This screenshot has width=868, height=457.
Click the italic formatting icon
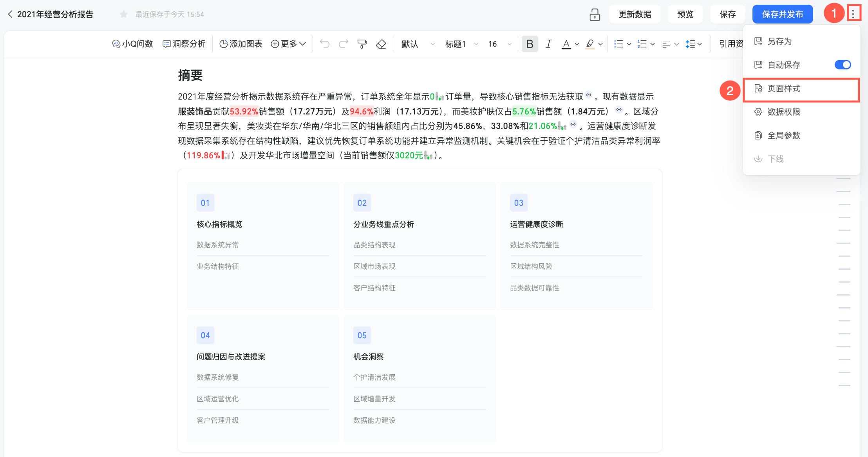[x=548, y=44]
